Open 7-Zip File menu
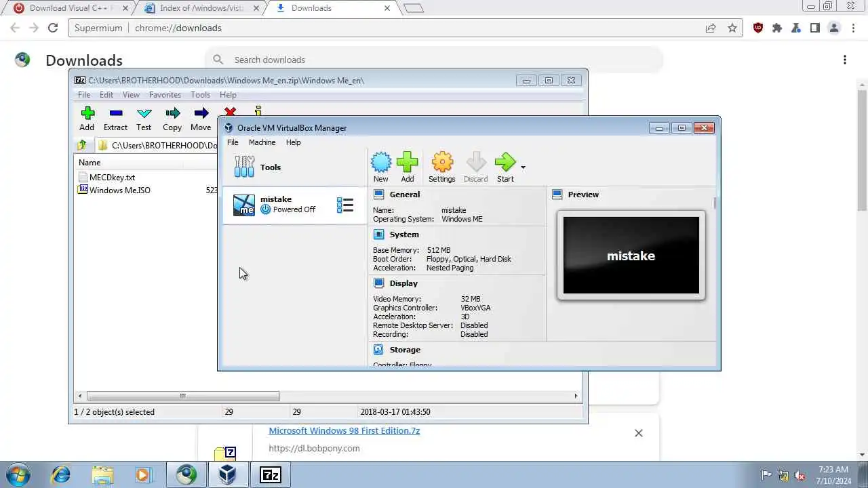The height and width of the screenshot is (488, 868). tap(84, 95)
